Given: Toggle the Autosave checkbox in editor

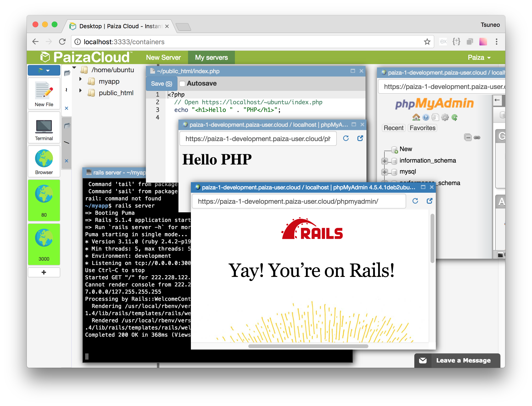Looking at the screenshot, I should click(181, 83).
